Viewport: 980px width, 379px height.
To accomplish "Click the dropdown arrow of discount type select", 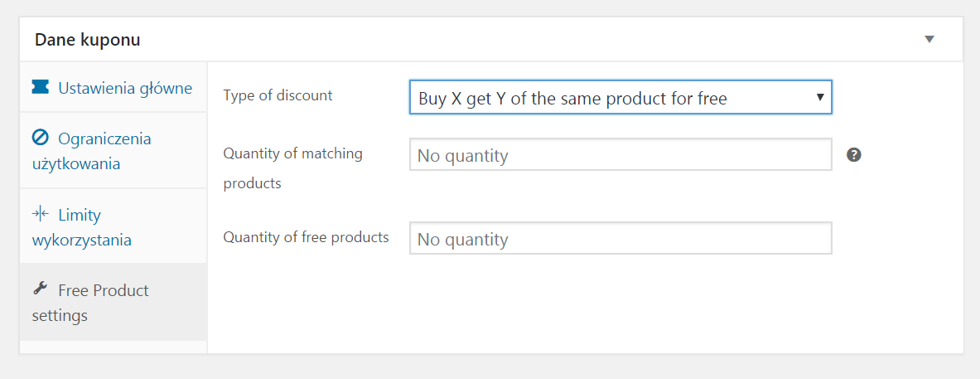I will pos(821,98).
